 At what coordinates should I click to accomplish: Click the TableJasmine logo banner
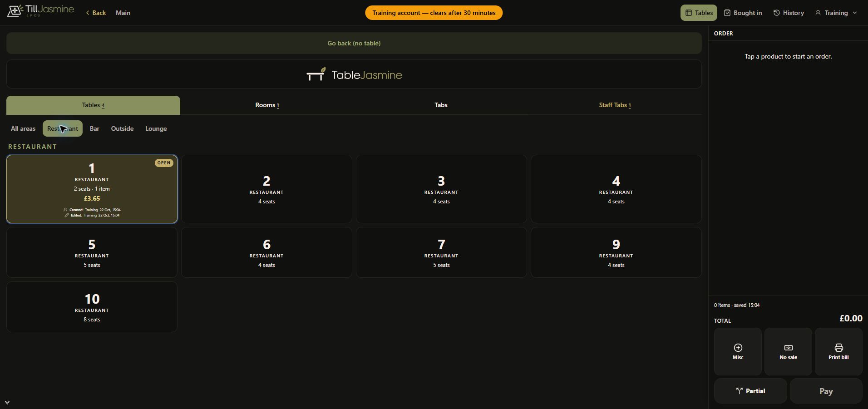354,74
